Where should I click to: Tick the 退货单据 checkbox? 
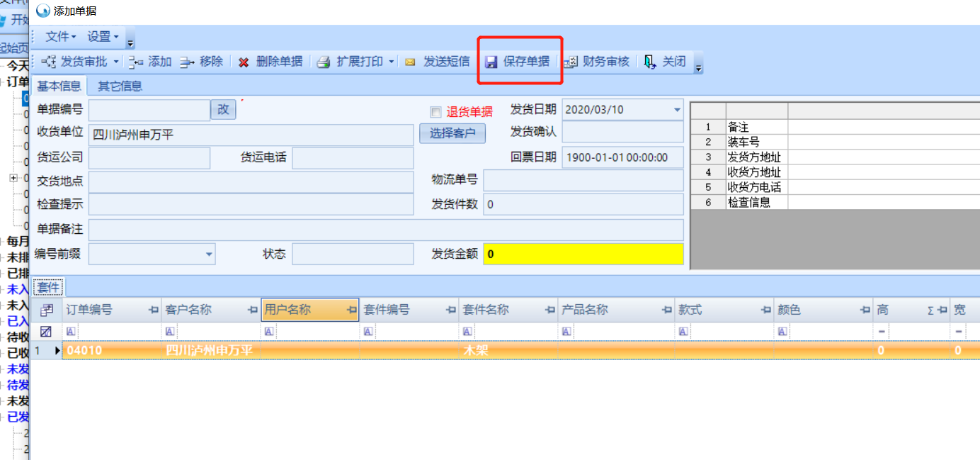[x=435, y=112]
